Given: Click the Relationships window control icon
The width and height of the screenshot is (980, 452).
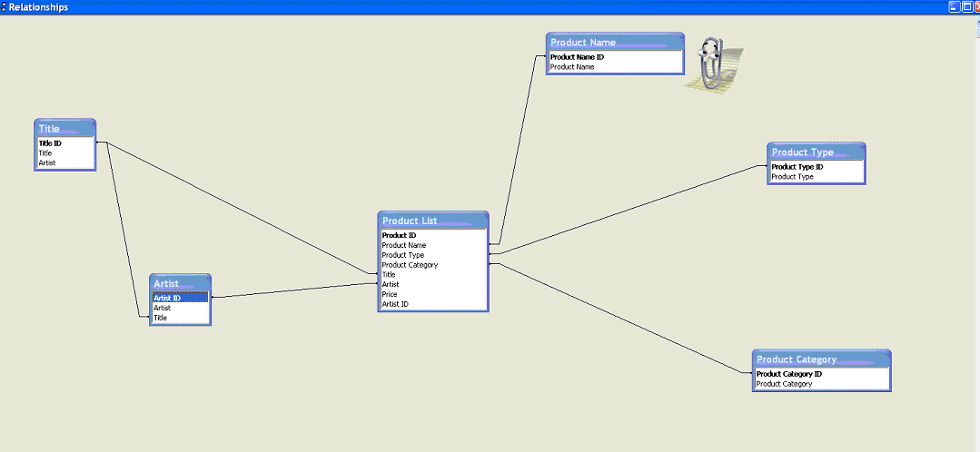Looking at the screenshot, I should coord(3,7).
